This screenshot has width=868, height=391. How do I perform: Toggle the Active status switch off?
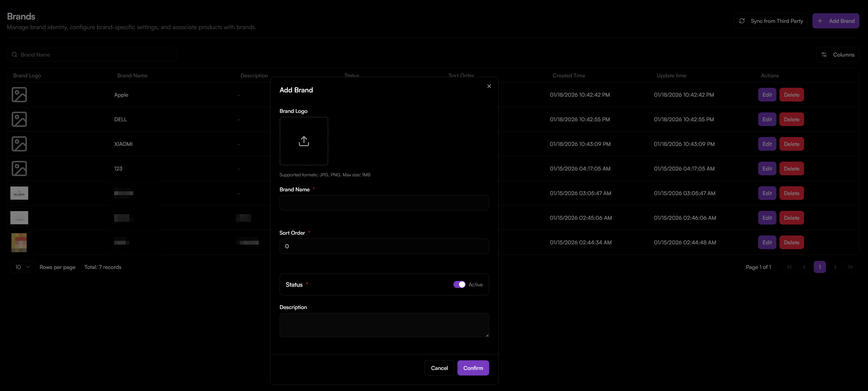459,284
